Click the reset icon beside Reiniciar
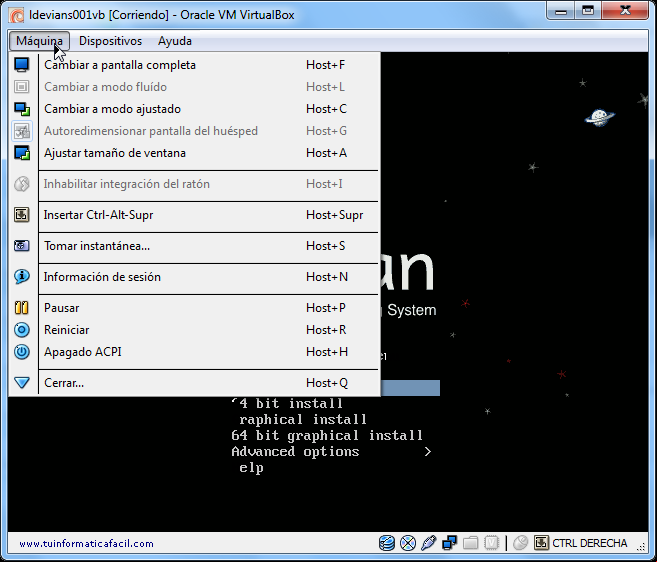The width and height of the screenshot is (657, 562). [22, 330]
